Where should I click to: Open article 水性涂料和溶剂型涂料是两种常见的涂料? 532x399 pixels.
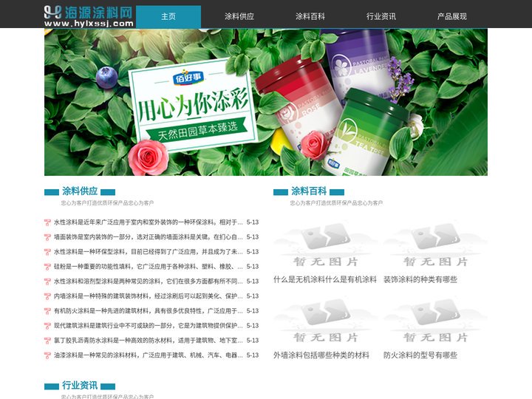[x=149, y=282]
